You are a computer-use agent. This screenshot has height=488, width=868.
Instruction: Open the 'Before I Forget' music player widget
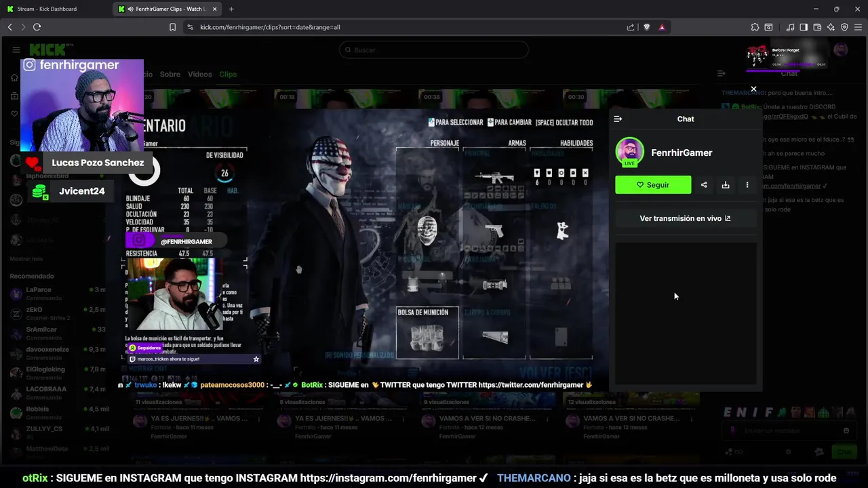pos(787,55)
